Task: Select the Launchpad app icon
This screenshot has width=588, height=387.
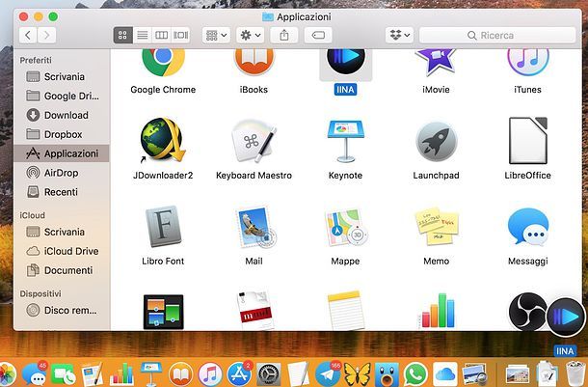Action: [x=436, y=142]
